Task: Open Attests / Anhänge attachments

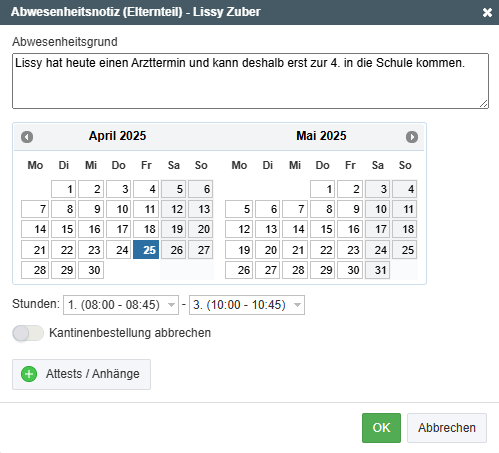Action: pyautogui.click(x=81, y=374)
